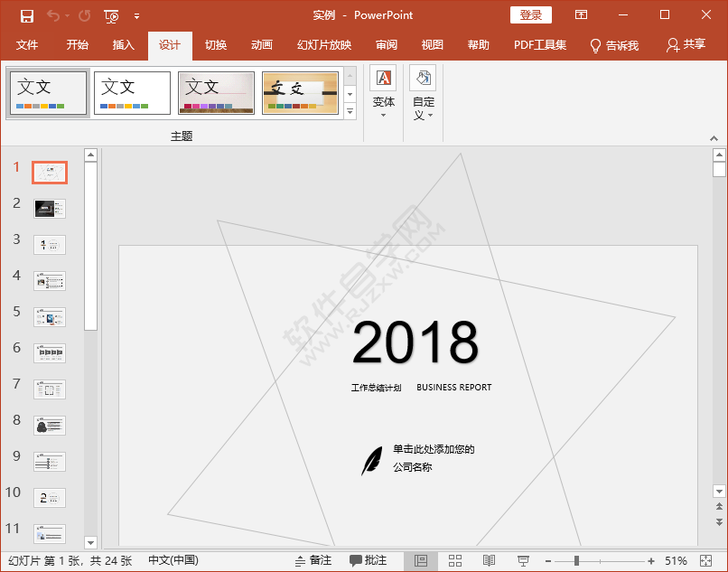Click the 共享 share button
This screenshot has width=728, height=572.
[686, 44]
